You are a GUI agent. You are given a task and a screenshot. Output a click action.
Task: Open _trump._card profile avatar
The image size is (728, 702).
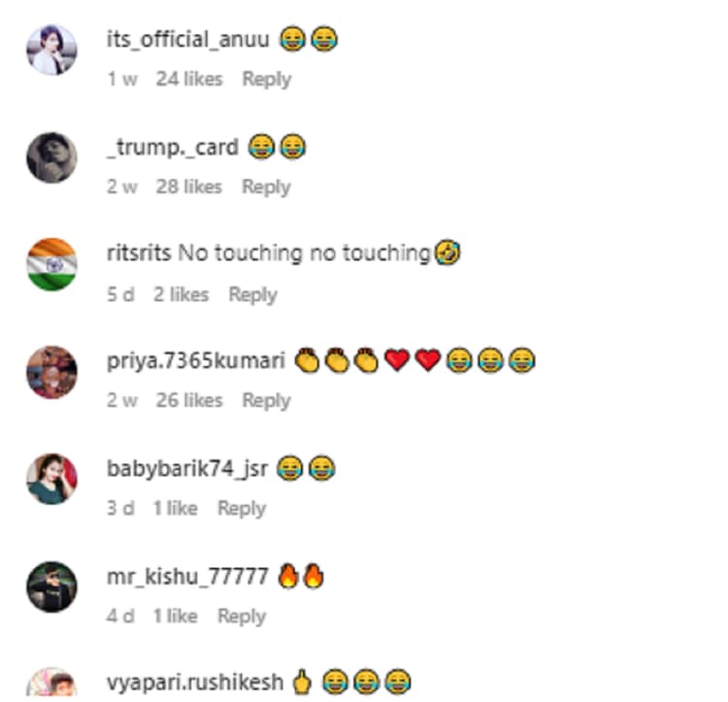(51, 158)
